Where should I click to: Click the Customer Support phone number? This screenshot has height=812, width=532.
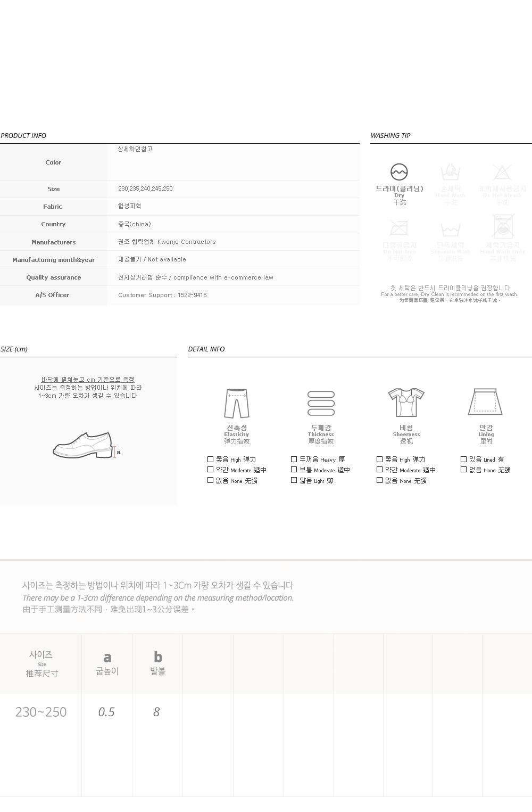pyautogui.click(x=192, y=295)
